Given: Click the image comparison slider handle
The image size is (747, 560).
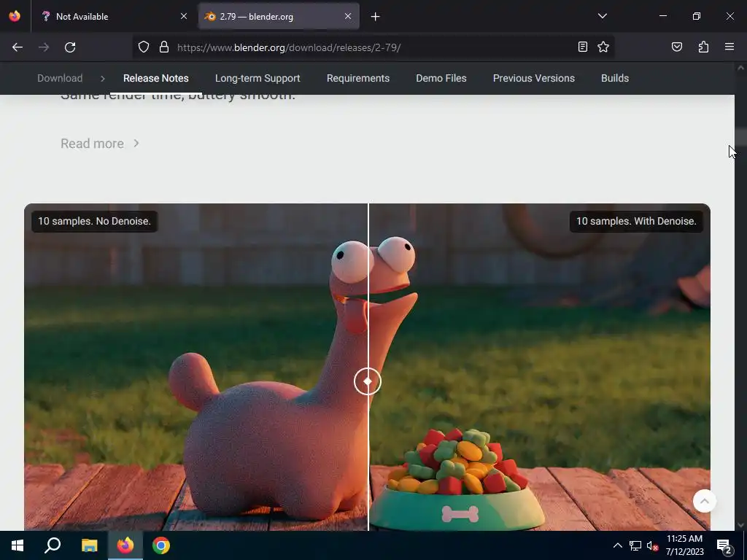Looking at the screenshot, I should 368,381.
